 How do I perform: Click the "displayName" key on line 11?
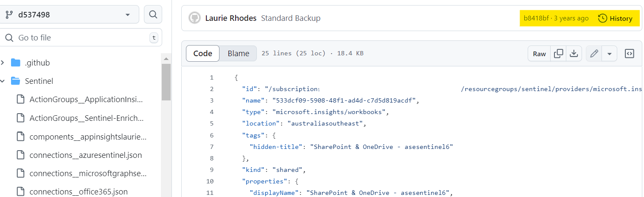[276, 193]
